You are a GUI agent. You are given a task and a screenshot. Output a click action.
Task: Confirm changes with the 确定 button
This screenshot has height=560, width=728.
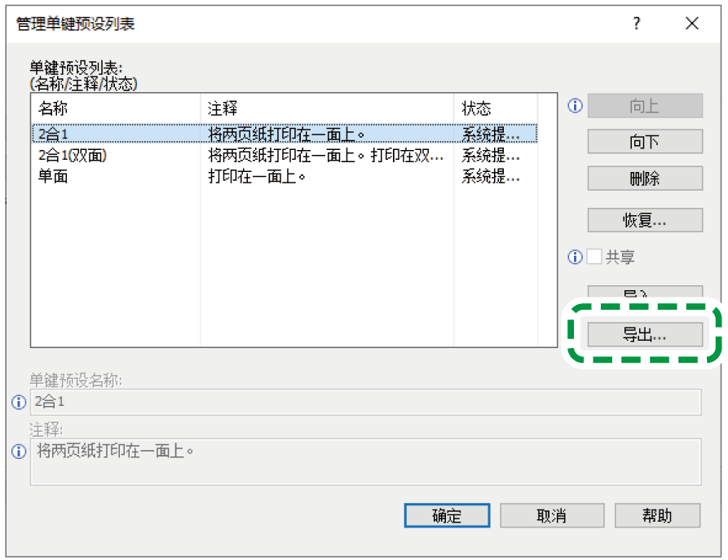(447, 515)
